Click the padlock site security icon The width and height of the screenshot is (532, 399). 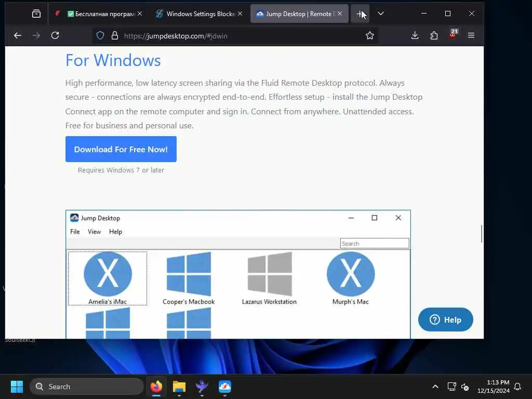(115, 36)
